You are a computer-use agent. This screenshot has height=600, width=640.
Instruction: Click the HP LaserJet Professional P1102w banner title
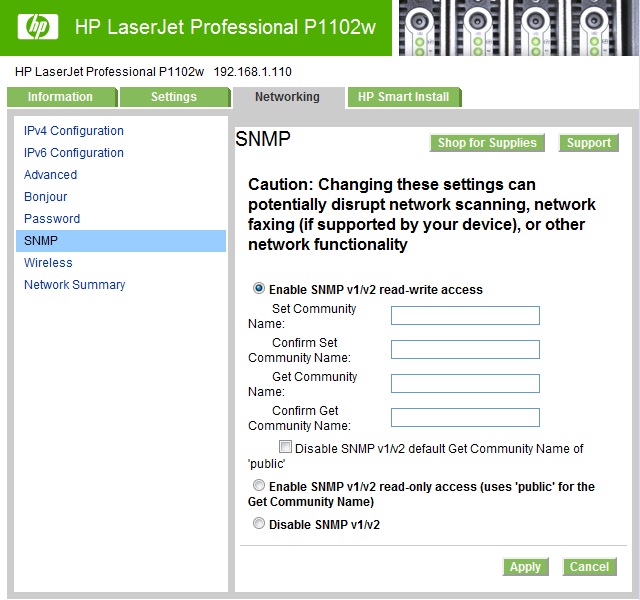[225, 27]
